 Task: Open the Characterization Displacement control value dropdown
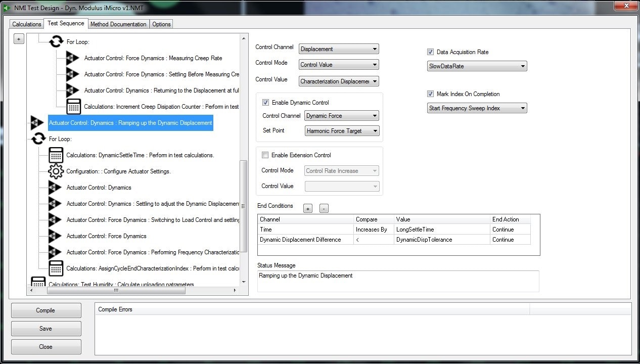pos(339,81)
